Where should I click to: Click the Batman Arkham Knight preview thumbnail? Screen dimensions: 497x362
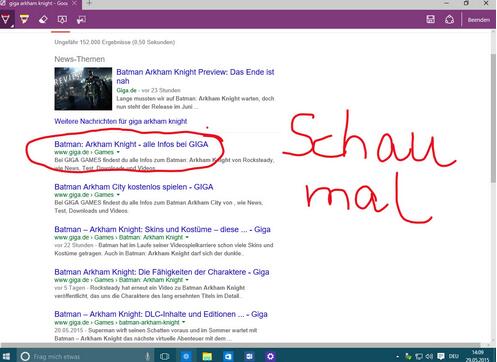tap(83, 89)
